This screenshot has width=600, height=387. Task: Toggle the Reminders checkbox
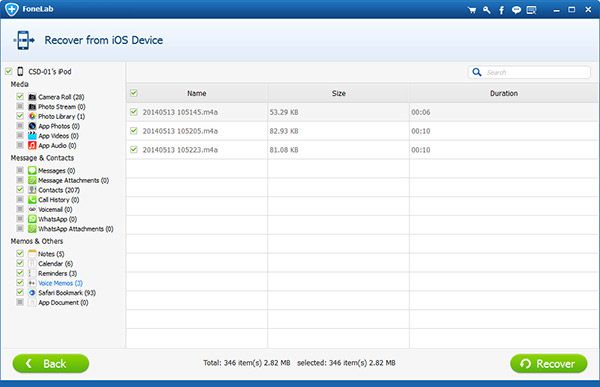coord(20,273)
